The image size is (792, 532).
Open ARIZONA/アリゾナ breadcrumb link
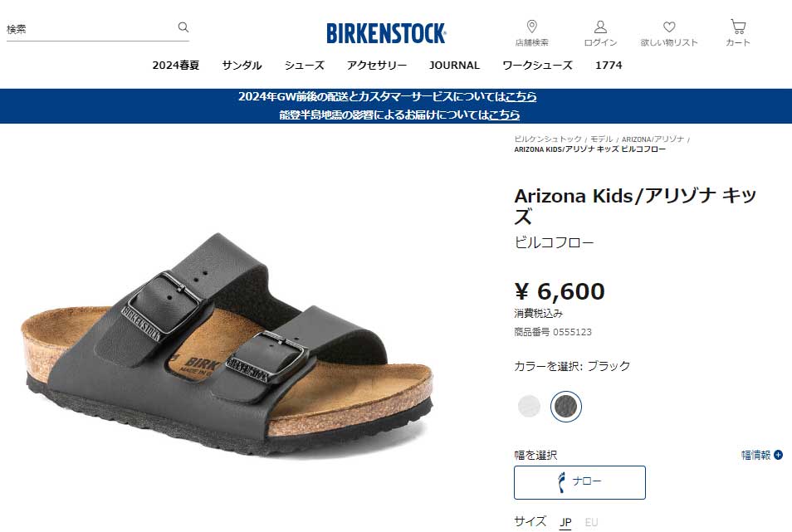pyautogui.click(x=653, y=139)
